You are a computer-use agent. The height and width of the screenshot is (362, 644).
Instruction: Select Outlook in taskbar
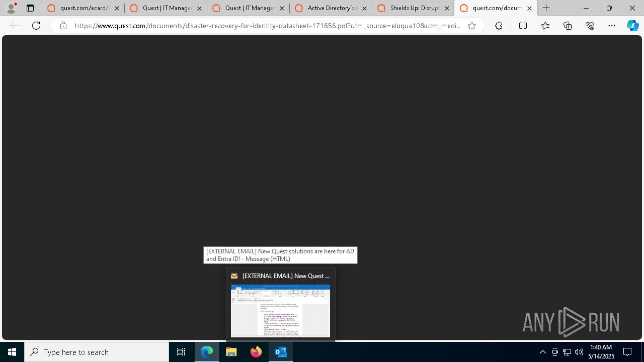coord(281,352)
